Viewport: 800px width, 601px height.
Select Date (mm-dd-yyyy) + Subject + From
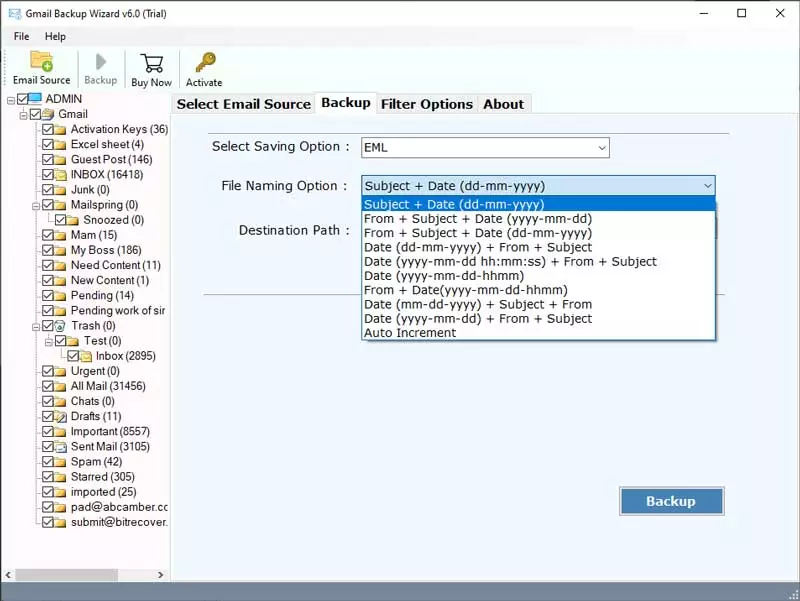click(478, 305)
